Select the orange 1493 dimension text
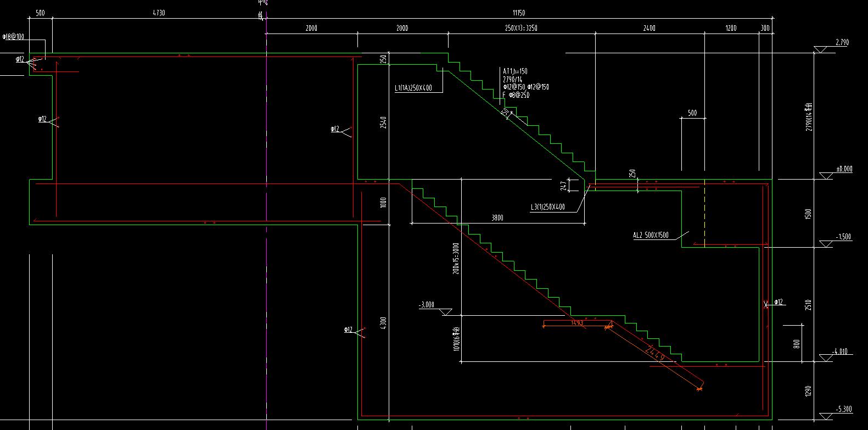This screenshot has width=868, height=430. click(577, 323)
